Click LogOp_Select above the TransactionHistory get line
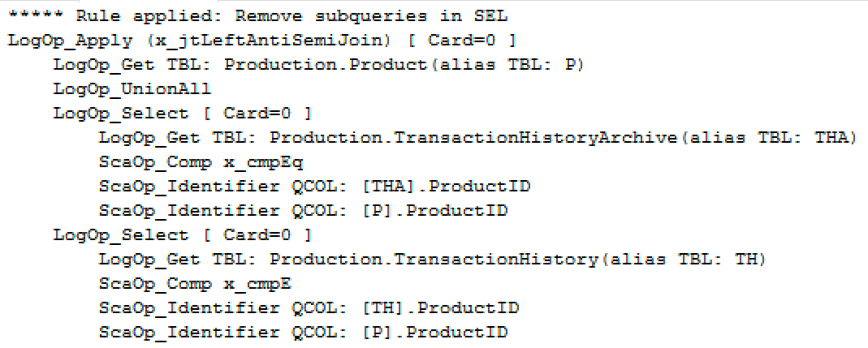868x348 pixels. coord(121,234)
